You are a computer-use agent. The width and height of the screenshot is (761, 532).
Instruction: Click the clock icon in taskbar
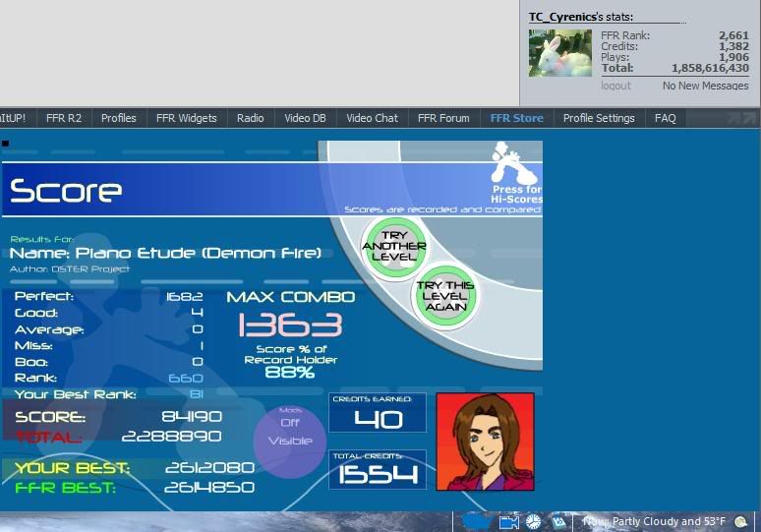[x=533, y=522]
